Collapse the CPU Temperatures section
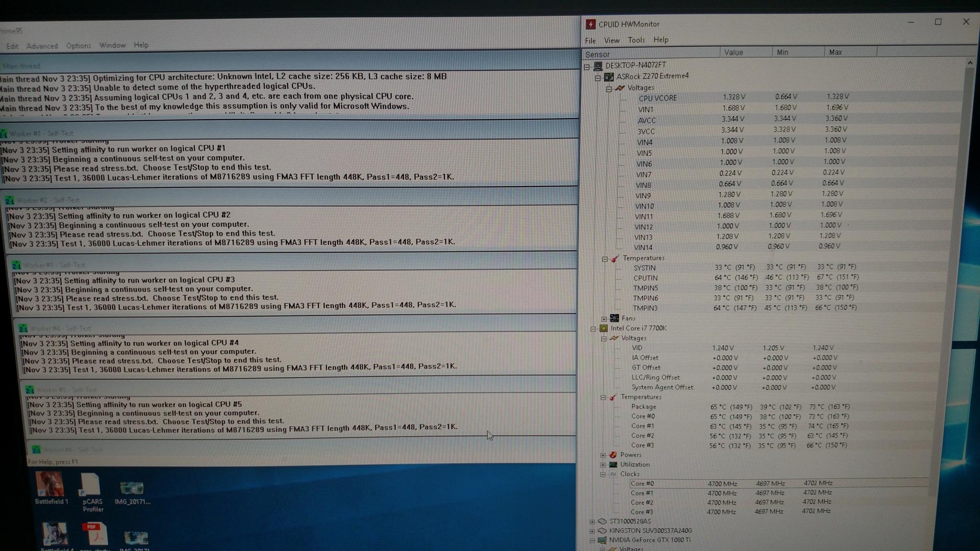Viewport: 980px width, 551px height. 603,397
